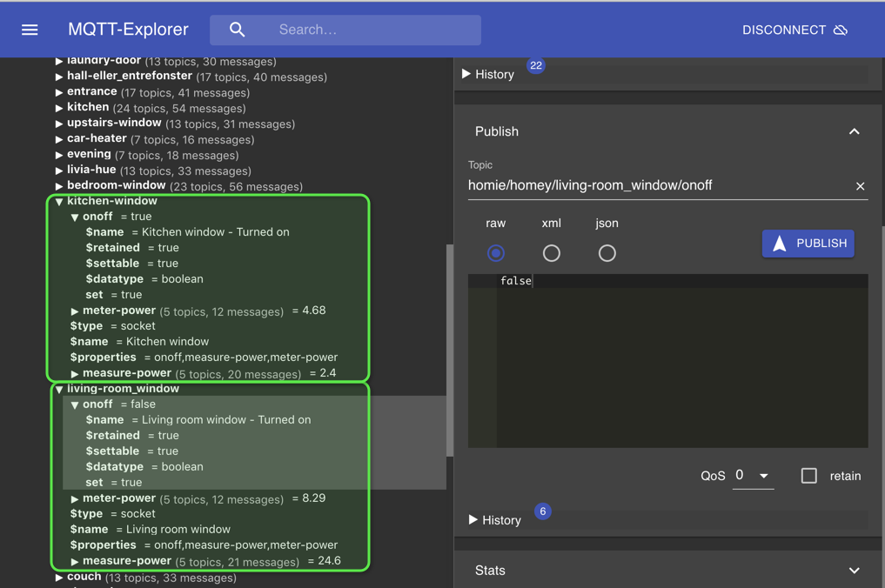Expand the upstairs-window topic
The height and width of the screenshot is (588, 885).
[59, 124]
